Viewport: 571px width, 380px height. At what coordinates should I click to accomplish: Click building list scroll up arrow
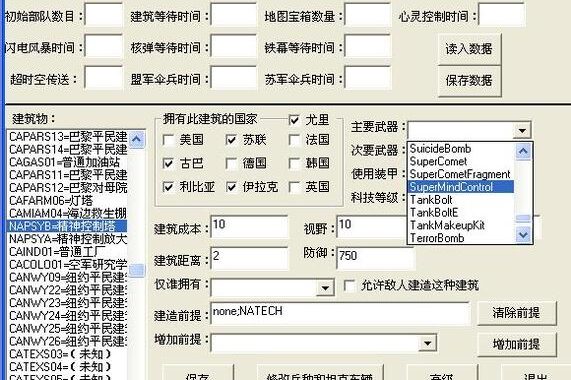click(137, 139)
